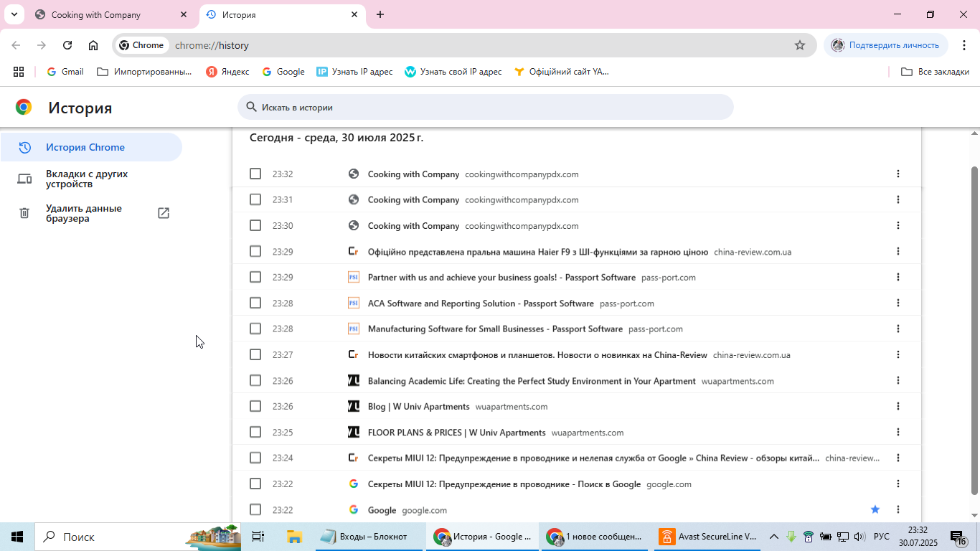Screen dimensions: 980x551
Task: Open the Chrome three-dot menu
Action: pyautogui.click(x=963, y=45)
